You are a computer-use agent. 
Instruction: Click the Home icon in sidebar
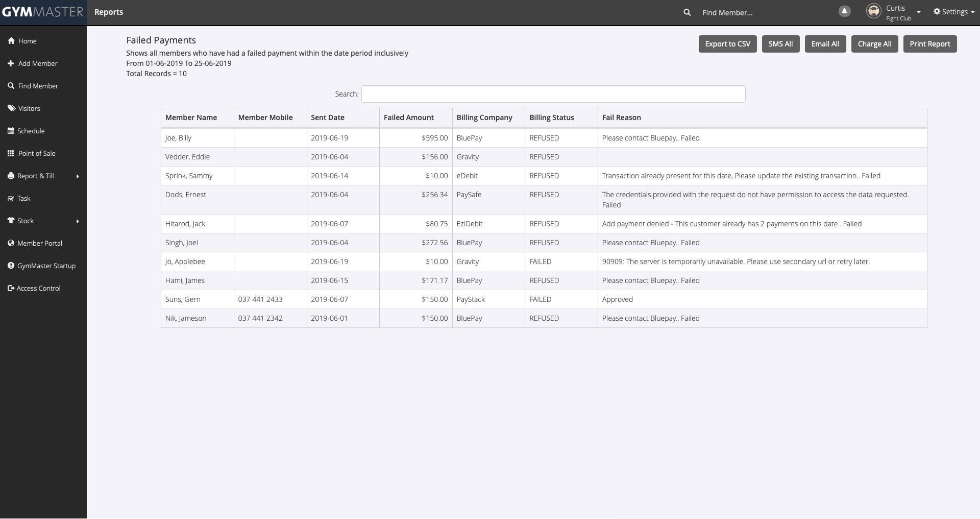(11, 41)
